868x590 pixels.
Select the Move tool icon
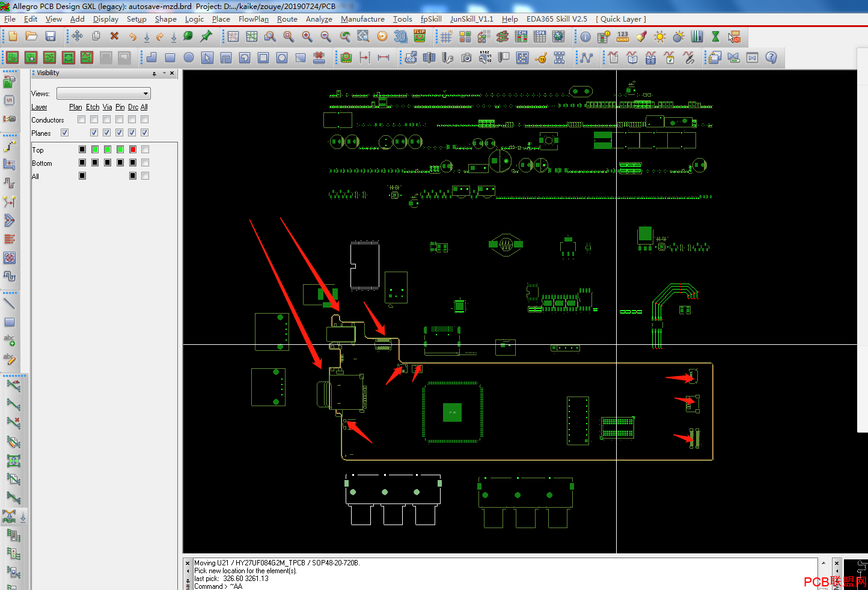coord(78,36)
